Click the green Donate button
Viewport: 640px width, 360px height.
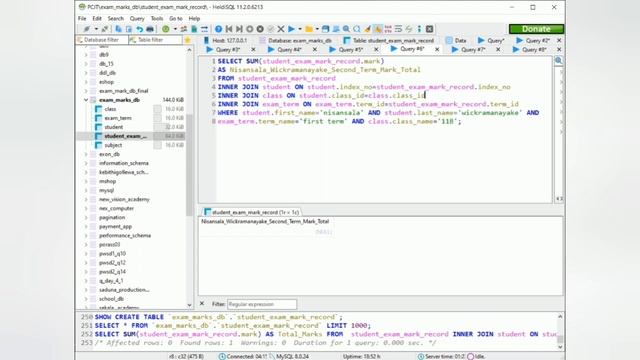click(x=536, y=29)
